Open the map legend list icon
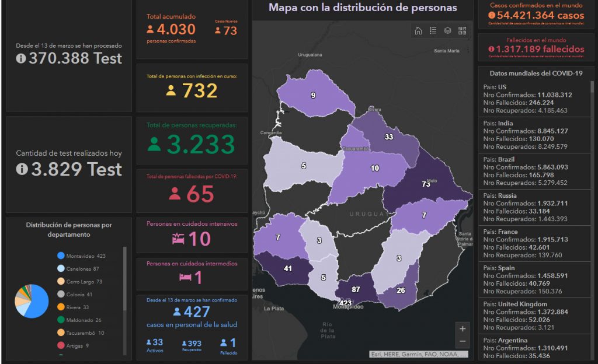The width and height of the screenshot is (598, 364). (433, 31)
